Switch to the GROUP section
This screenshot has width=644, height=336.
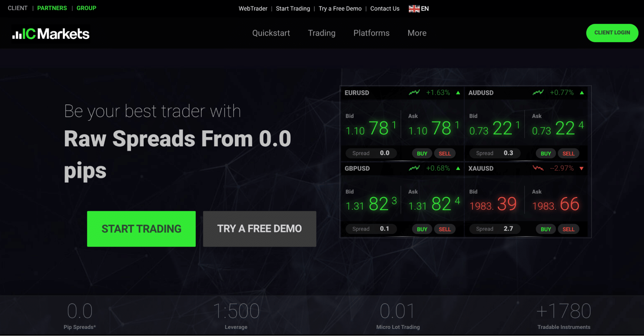pos(86,8)
